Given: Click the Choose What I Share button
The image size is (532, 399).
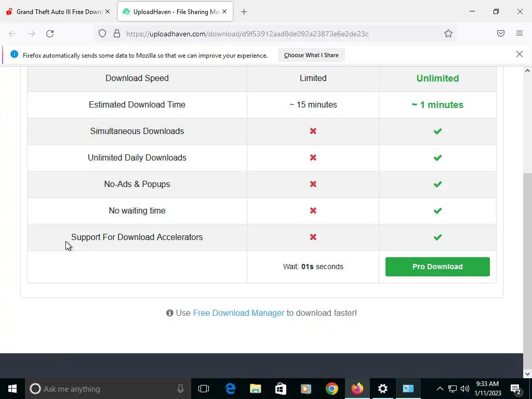Looking at the screenshot, I should 311,55.
